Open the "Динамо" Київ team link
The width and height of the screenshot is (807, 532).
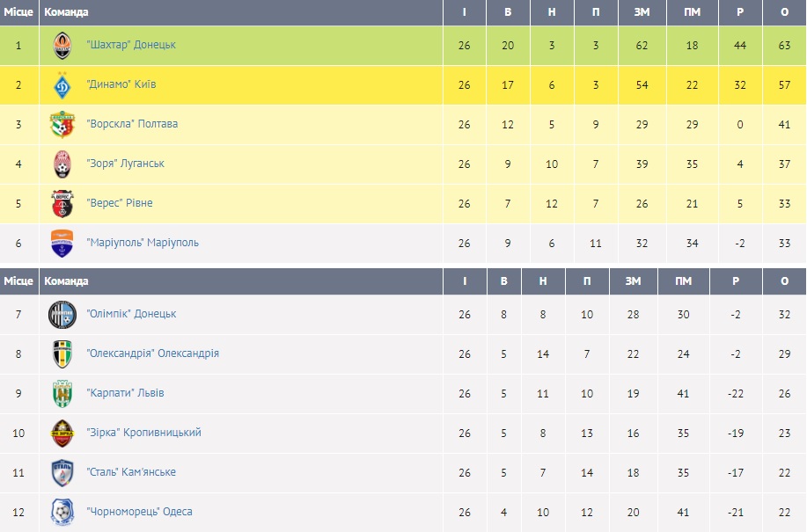point(121,84)
